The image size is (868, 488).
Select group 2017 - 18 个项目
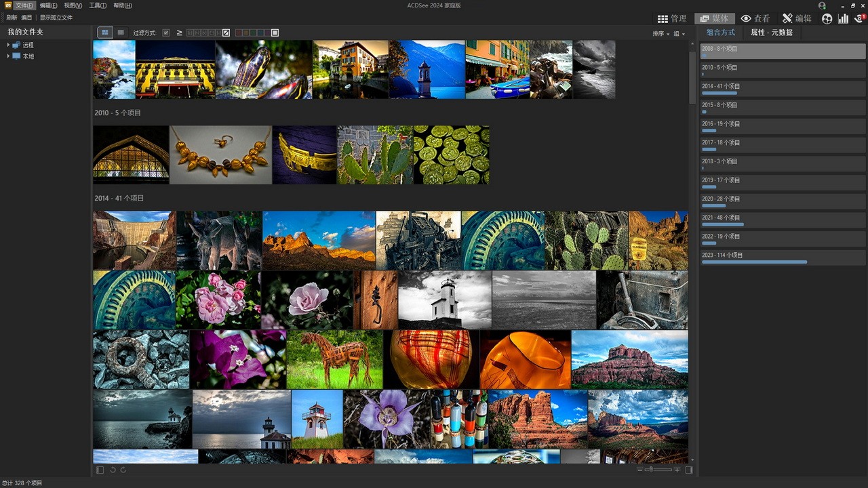click(783, 144)
